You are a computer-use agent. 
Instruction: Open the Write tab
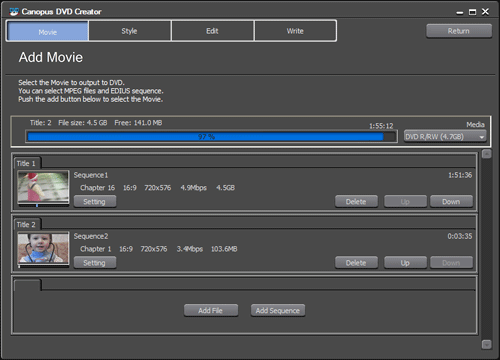295,31
